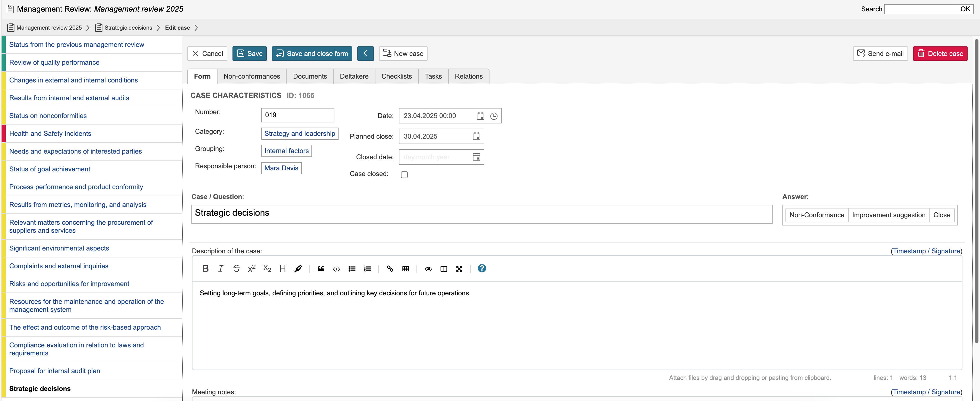The height and width of the screenshot is (401, 980).
Task: Open calendar picker for Planned close
Action: tap(476, 136)
